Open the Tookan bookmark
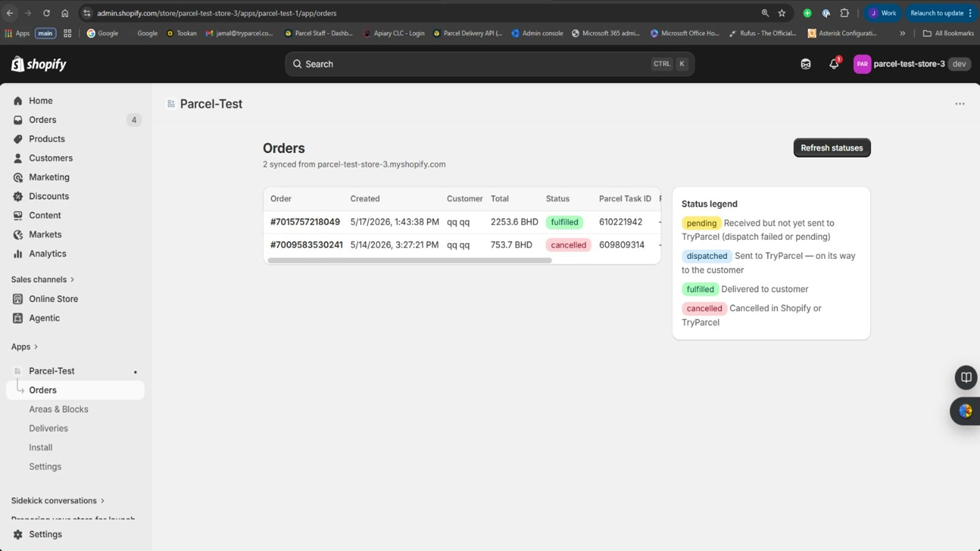This screenshot has height=551, width=980. (x=181, y=33)
